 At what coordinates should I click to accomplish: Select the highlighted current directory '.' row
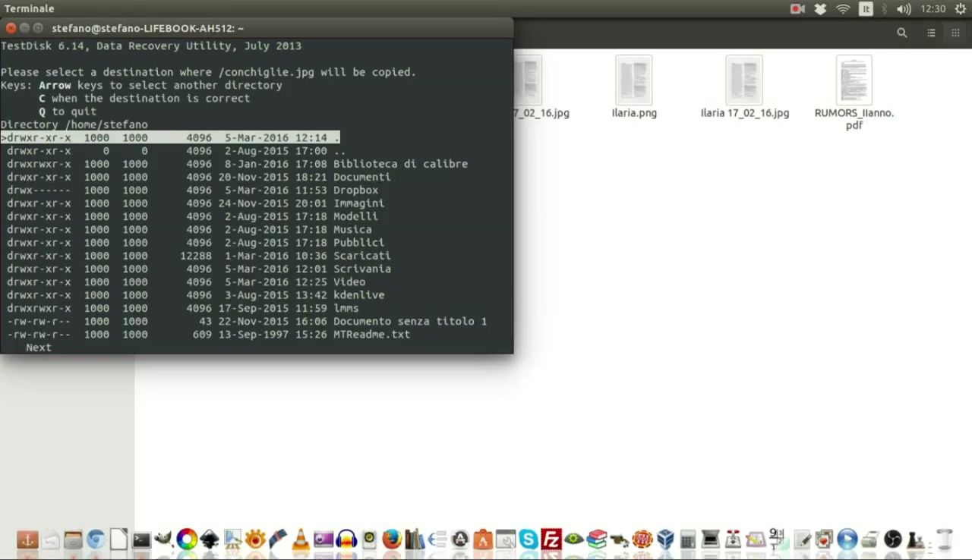tap(170, 137)
